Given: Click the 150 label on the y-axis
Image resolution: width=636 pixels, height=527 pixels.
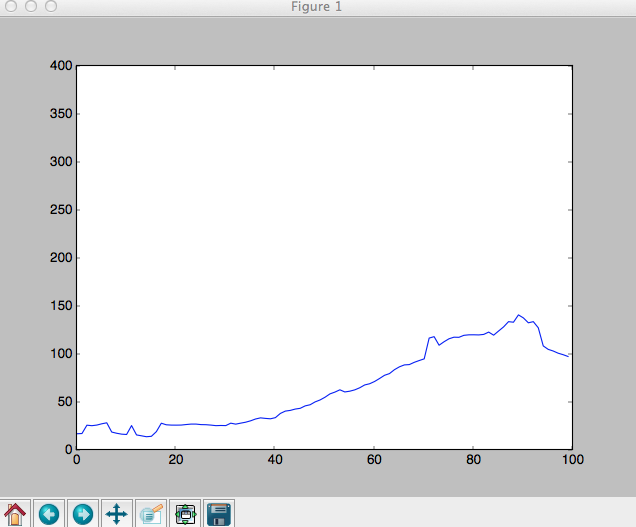Looking at the screenshot, I should point(61,306).
